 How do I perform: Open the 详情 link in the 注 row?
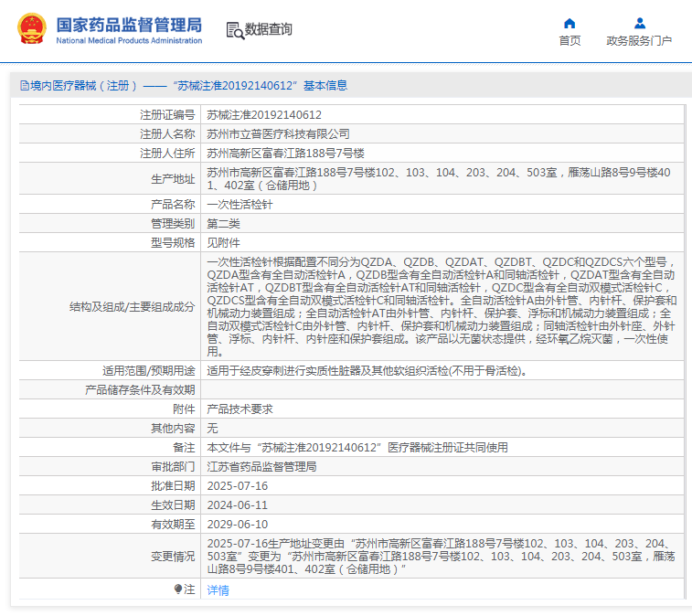tap(218, 590)
